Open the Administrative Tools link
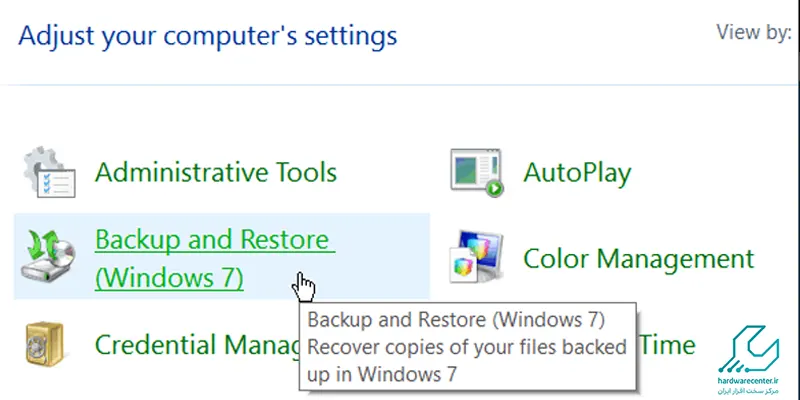Screen dimensions: 800x400 [216, 172]
